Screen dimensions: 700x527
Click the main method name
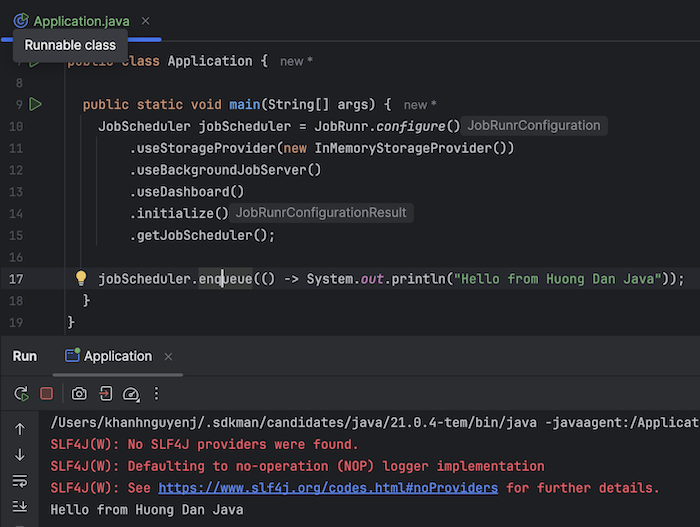[245, 105]
